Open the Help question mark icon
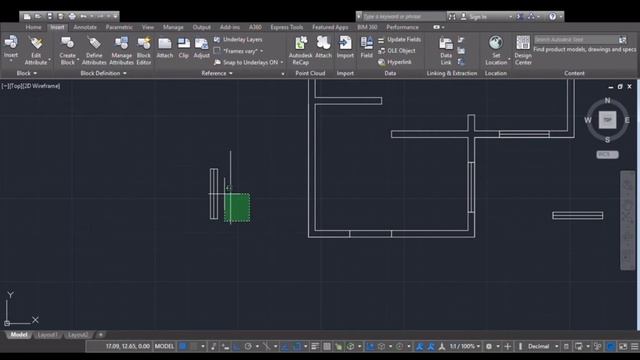The width and height of the screenshot is (640, 360). click(552, 16)
